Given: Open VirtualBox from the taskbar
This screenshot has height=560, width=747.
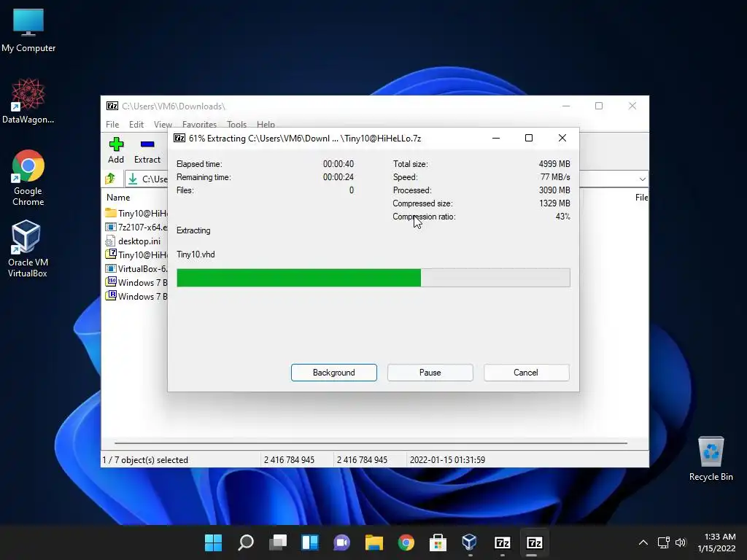Looking at the screenshot, I should (x=470, y=542).
